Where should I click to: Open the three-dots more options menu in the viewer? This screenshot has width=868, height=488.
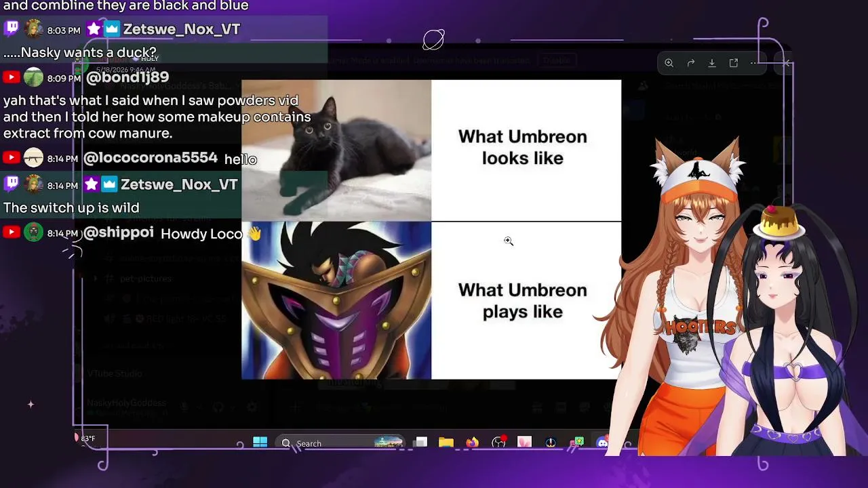[x=754, y=63]
